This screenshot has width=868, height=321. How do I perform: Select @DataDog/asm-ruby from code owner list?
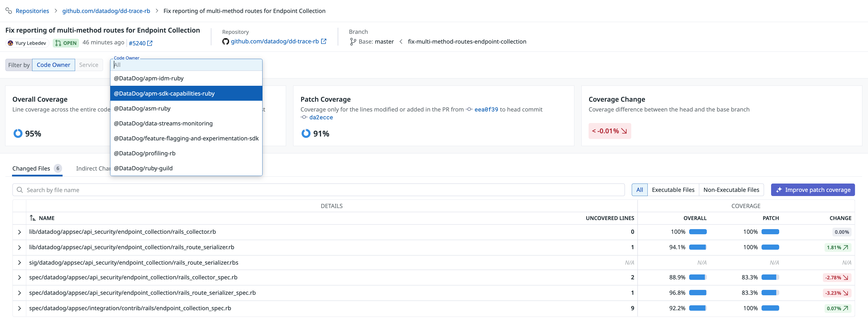pos(142,108)
